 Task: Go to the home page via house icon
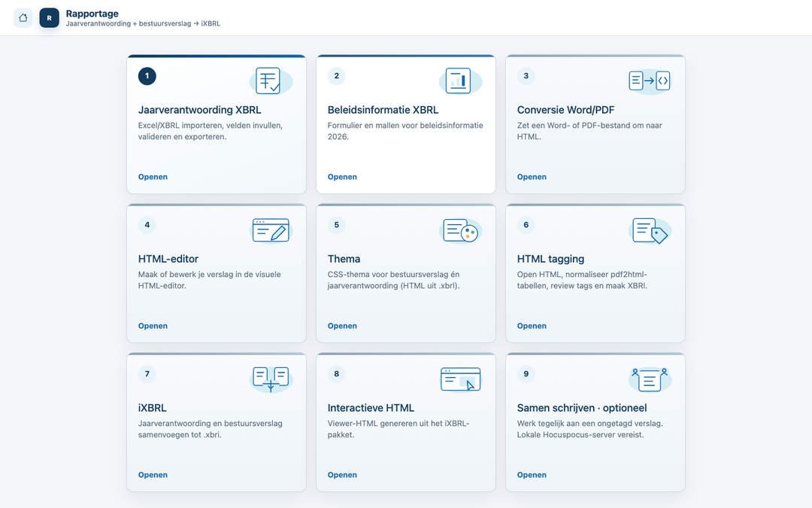tap(23, 17)
